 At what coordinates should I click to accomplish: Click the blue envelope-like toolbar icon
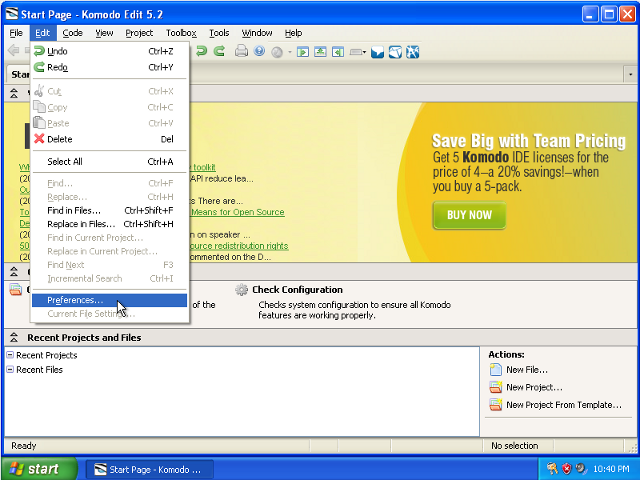tap(395, 52)
